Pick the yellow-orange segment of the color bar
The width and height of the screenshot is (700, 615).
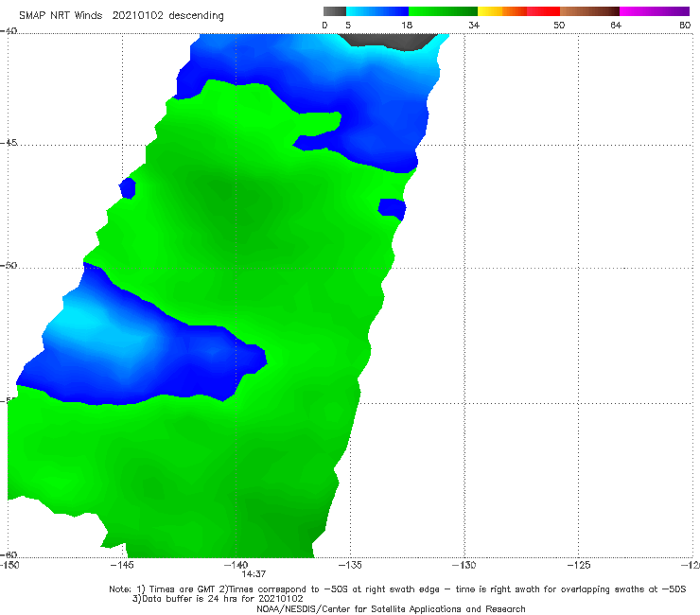pos(501,11)
